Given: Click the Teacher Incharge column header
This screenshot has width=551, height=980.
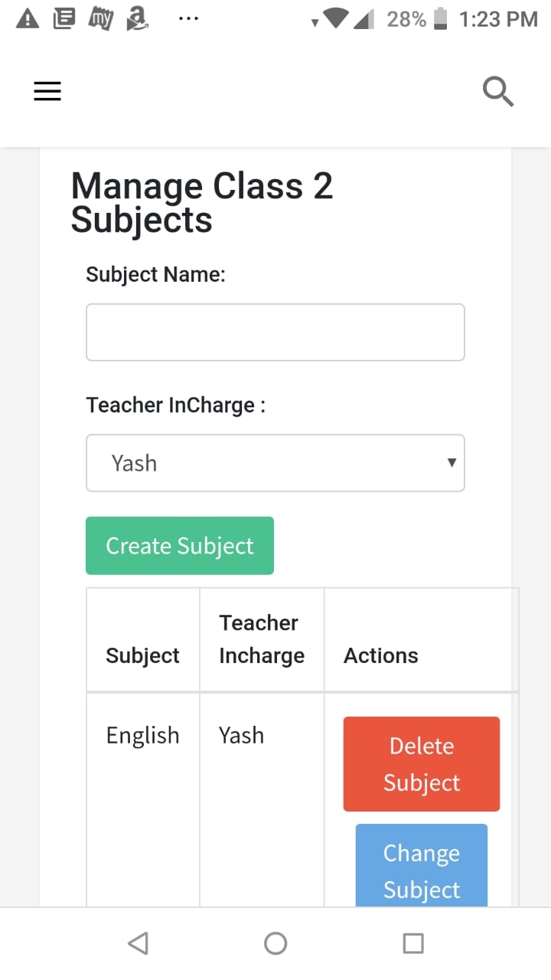Looking at the screenshot, I should [x=262, y=639].
